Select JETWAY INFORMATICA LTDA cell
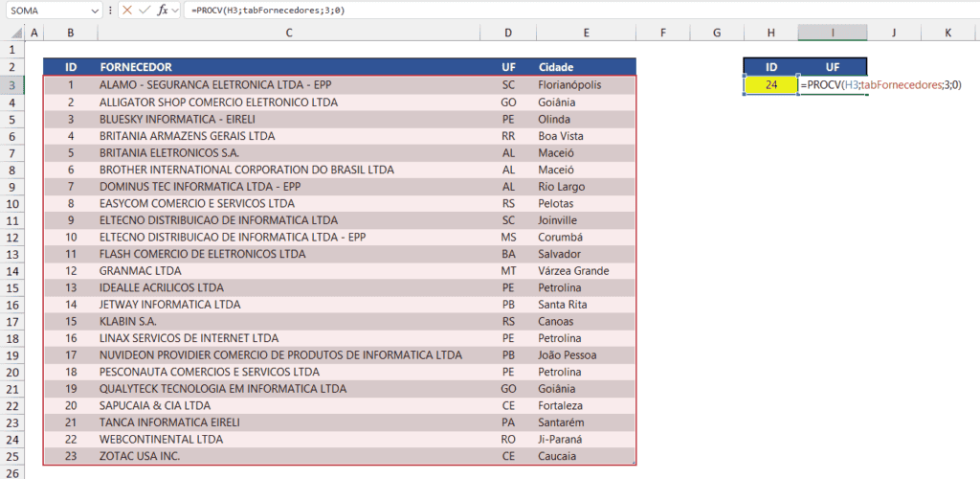 [x=289, y=305]
